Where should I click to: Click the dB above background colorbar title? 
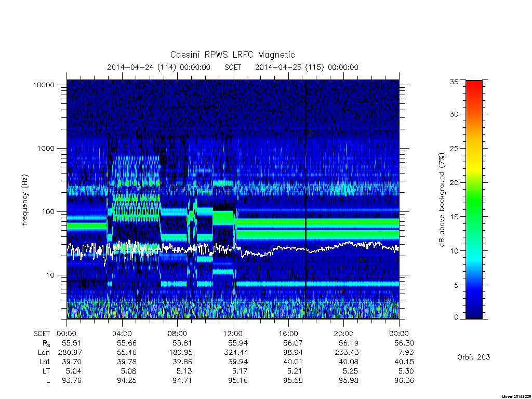[x=442, y=200]
